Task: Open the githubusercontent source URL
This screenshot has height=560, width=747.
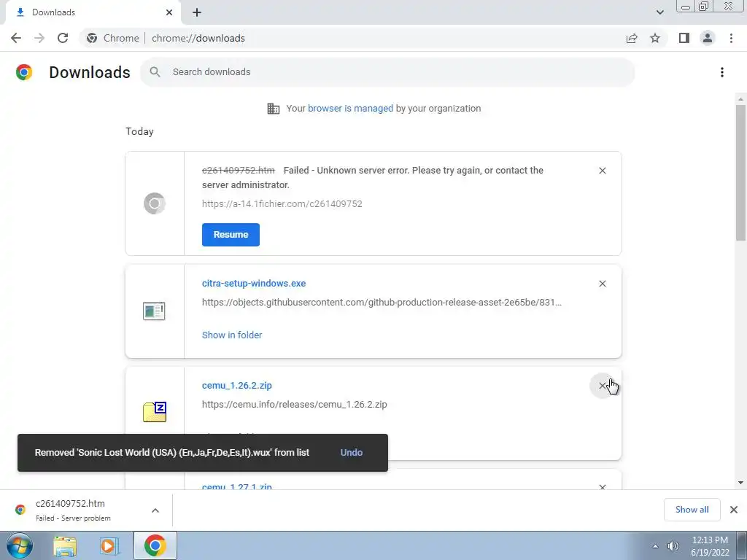Action: (382, 303)
